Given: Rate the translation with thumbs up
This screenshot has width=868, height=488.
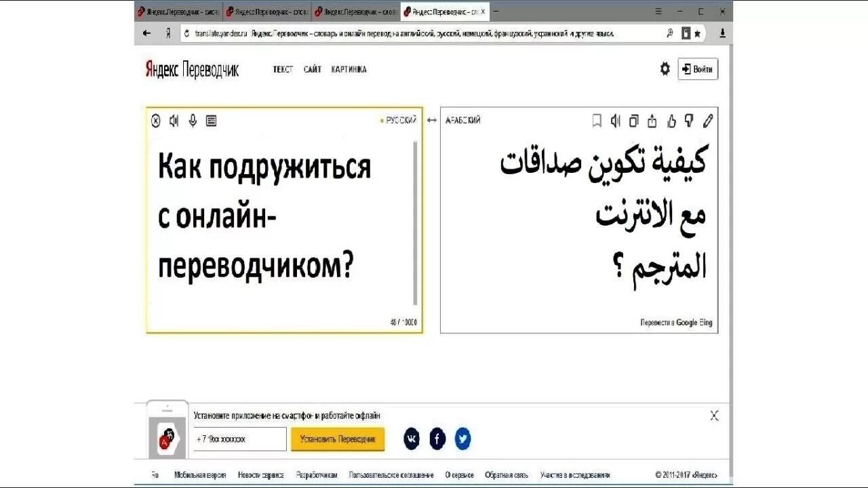Looking at the screenshot, I should (671, 121).
